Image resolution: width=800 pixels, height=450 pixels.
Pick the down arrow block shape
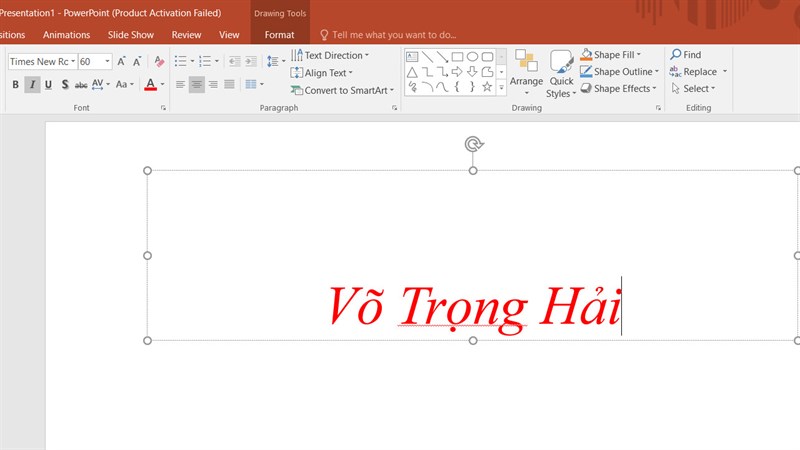click(472, 72)
